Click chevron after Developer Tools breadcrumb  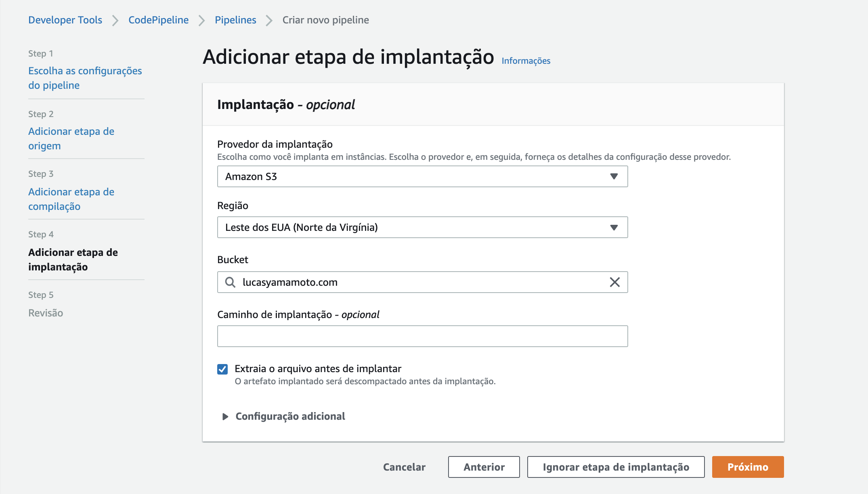point(115,20)
